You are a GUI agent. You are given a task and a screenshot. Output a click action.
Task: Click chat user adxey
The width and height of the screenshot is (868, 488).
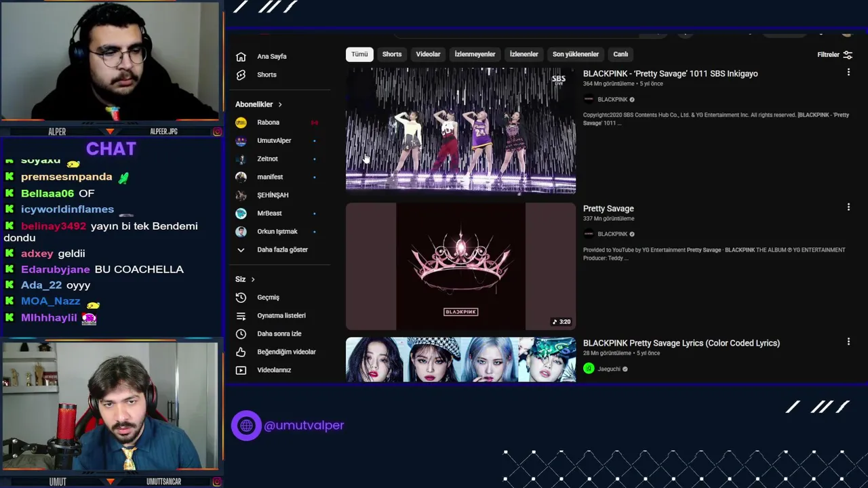(37, 253)
